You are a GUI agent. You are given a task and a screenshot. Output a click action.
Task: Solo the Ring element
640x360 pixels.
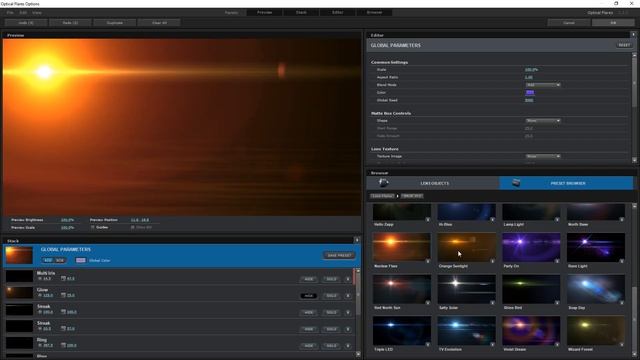pyautogui.click(x=331, y=346)
